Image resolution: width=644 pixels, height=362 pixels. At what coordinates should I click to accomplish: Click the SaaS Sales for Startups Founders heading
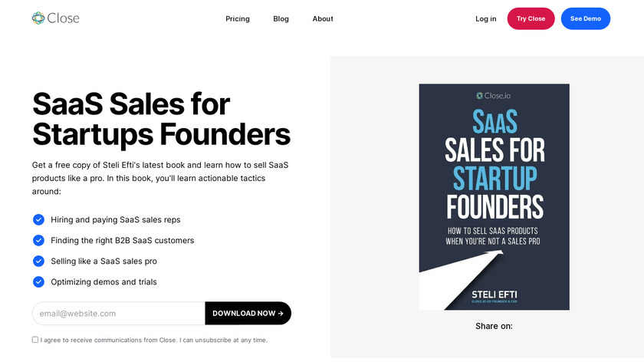tap(161, 119)
